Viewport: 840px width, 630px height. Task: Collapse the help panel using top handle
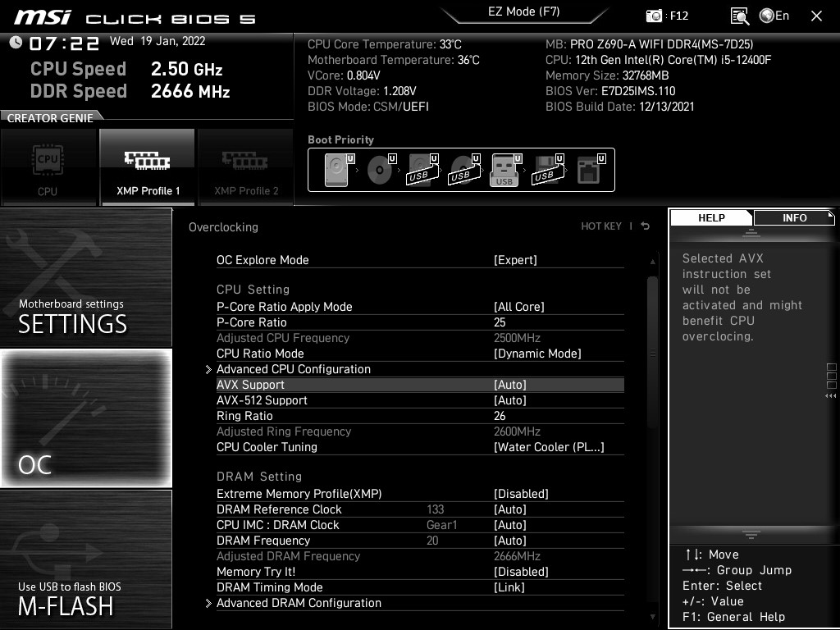pyautogui.click(x=751, y=232)
